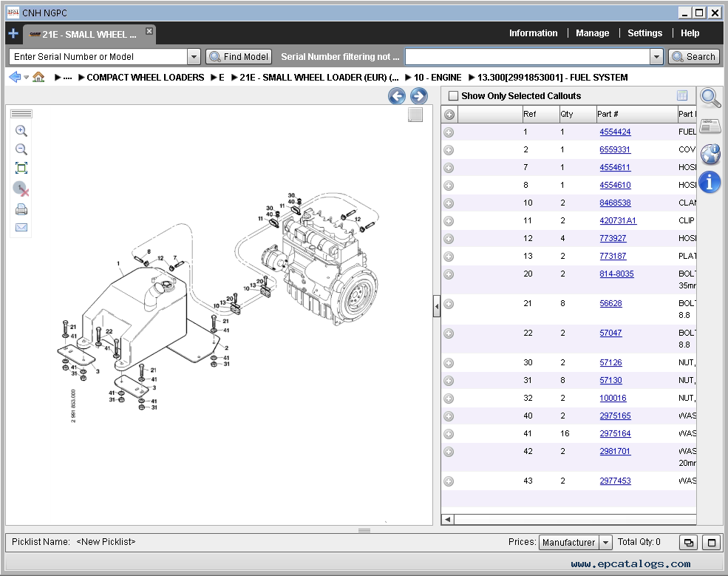Open the serial number/model dropdown arrow
Image resolution: width=728 pixels, height=576 pixels.
194,57
